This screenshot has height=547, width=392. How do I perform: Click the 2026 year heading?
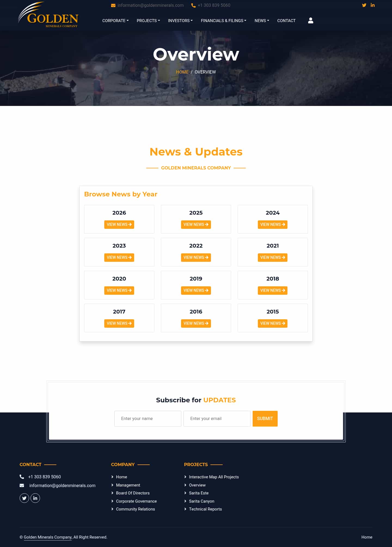pyautogui.click(x=119, y=213)
